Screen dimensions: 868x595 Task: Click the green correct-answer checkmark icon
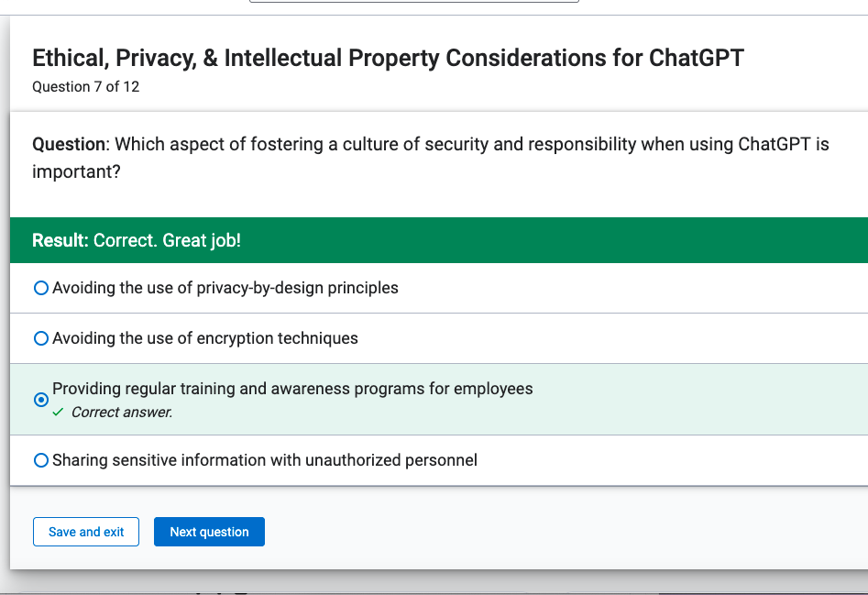point(58,413)
